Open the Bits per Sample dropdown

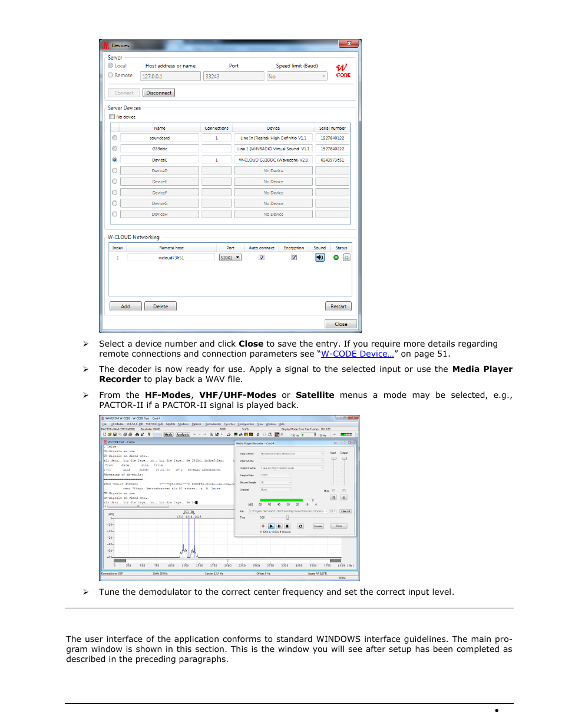[276, 482]
